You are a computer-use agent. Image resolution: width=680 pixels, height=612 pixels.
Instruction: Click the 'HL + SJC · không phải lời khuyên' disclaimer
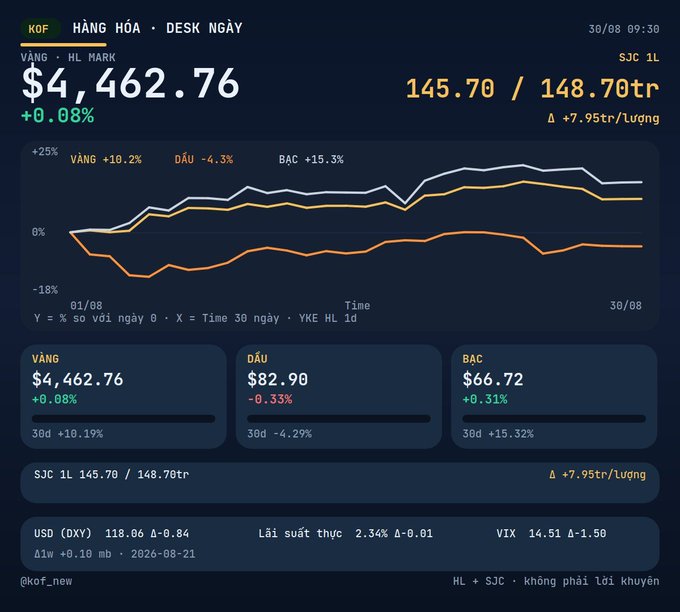tap(556, 581)
